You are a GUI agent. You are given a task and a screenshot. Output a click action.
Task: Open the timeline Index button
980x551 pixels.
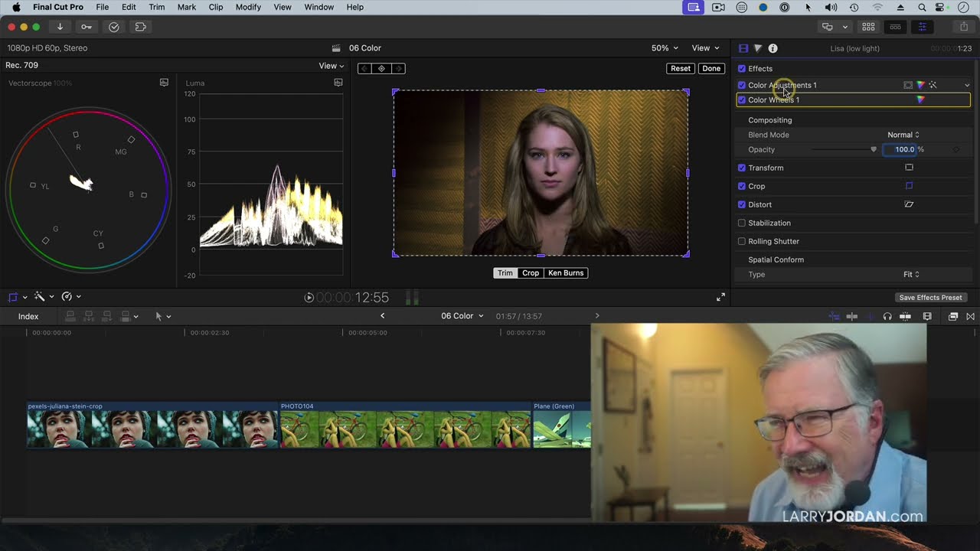(28, 317)
